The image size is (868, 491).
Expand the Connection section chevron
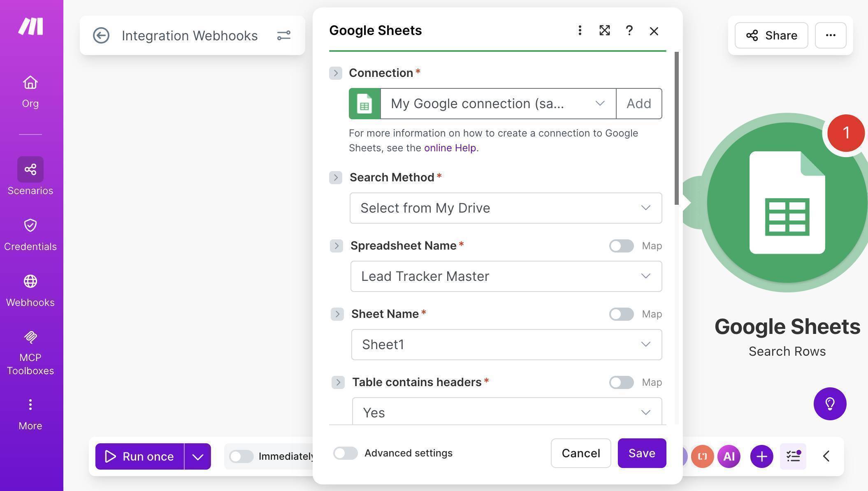336,73
